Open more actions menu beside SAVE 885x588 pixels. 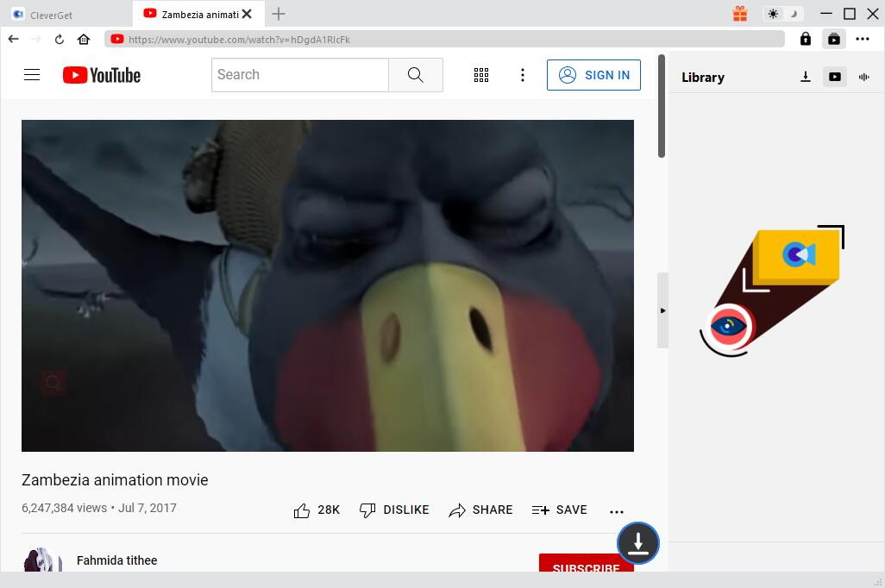click(617, 510)
